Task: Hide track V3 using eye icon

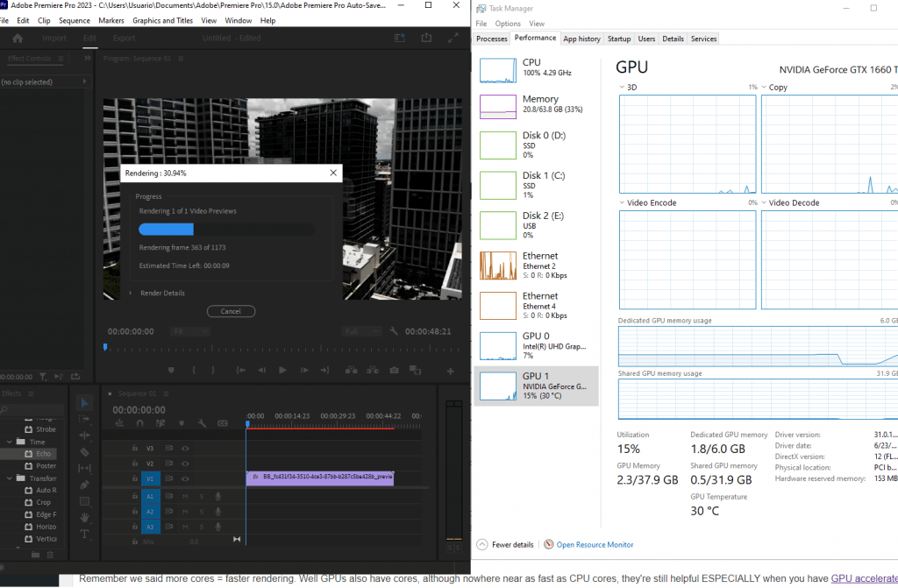Action: pyautogui.click(x=185, y=449)
